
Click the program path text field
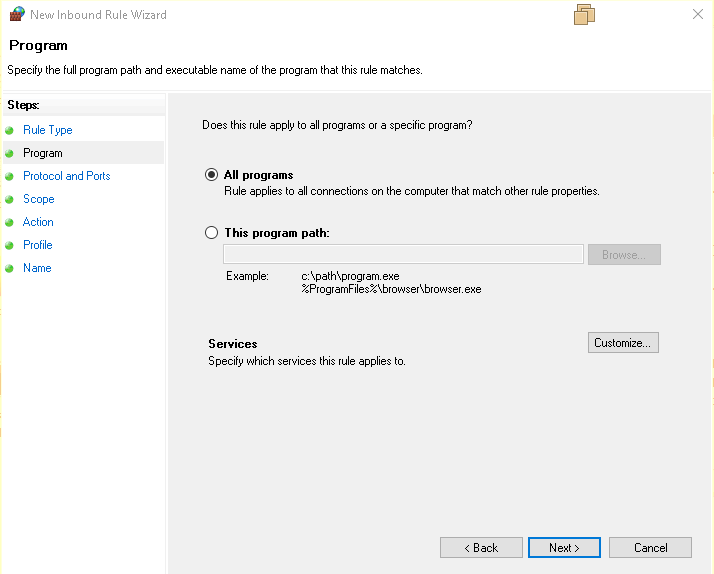[403, 254]
